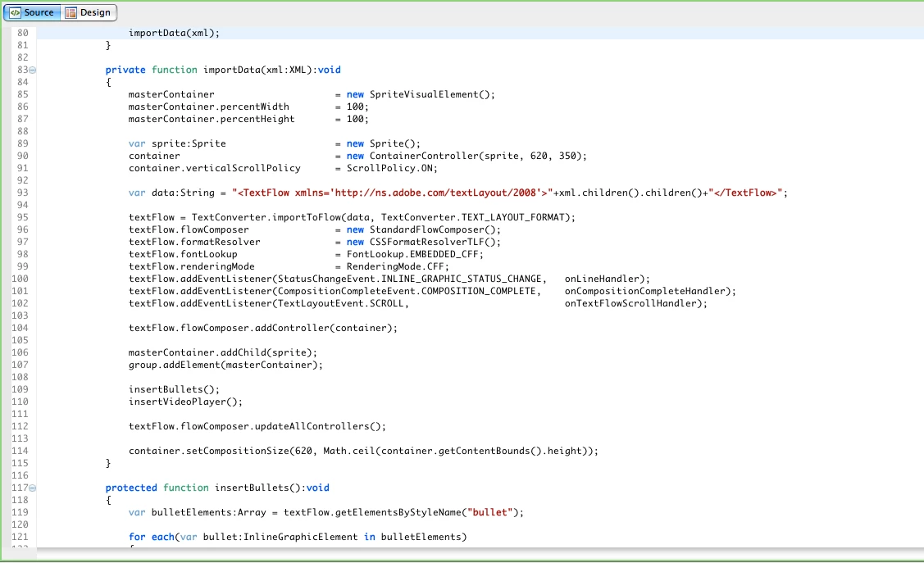Click onCompositionCompleteHandler on line 101

click(x=644, y=291)
